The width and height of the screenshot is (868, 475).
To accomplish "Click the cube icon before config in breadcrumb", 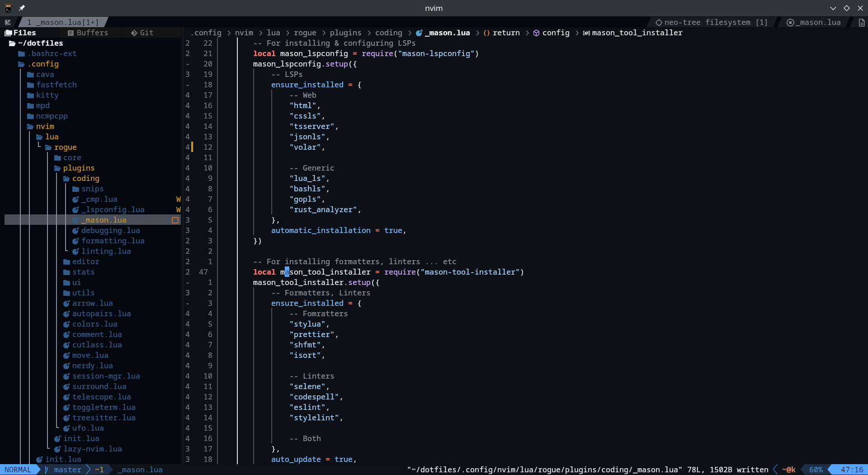I will tap(536, 33).
